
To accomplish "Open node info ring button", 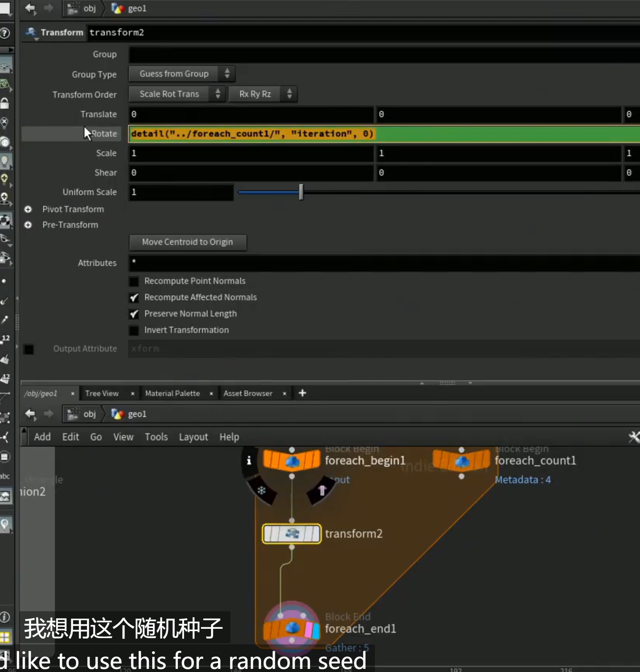I will (249, 461).
